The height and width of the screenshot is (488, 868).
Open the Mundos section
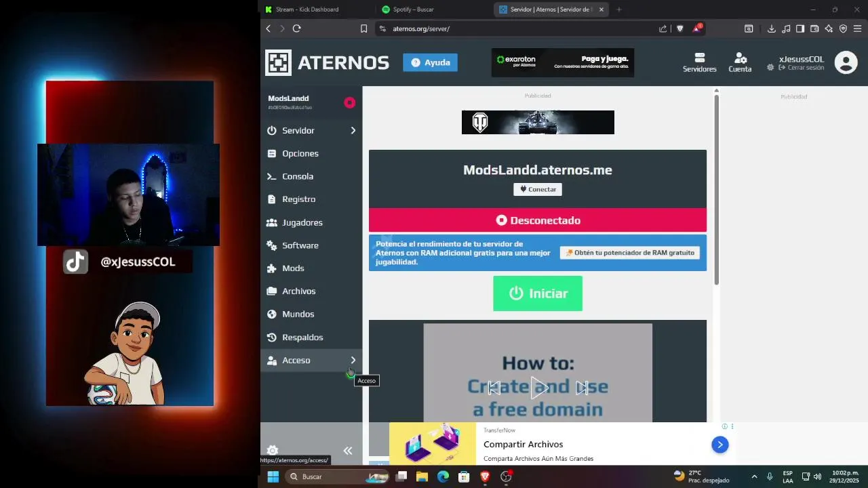coord(311,314)
